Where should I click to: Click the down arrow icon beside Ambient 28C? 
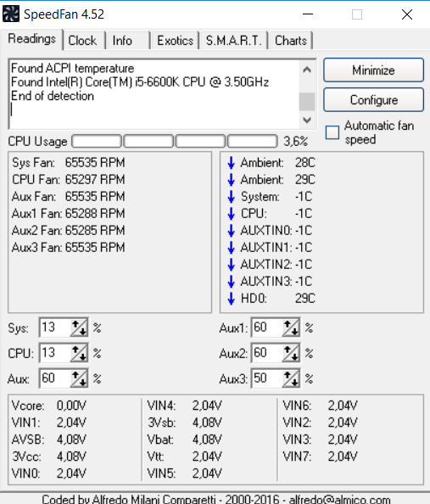(x=231, y=163)
